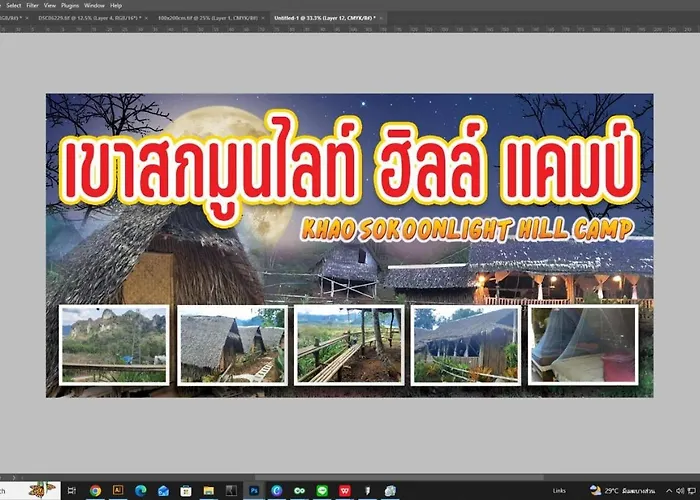
Task: Click the network icon in the system tray
Action: coord(692,491)
